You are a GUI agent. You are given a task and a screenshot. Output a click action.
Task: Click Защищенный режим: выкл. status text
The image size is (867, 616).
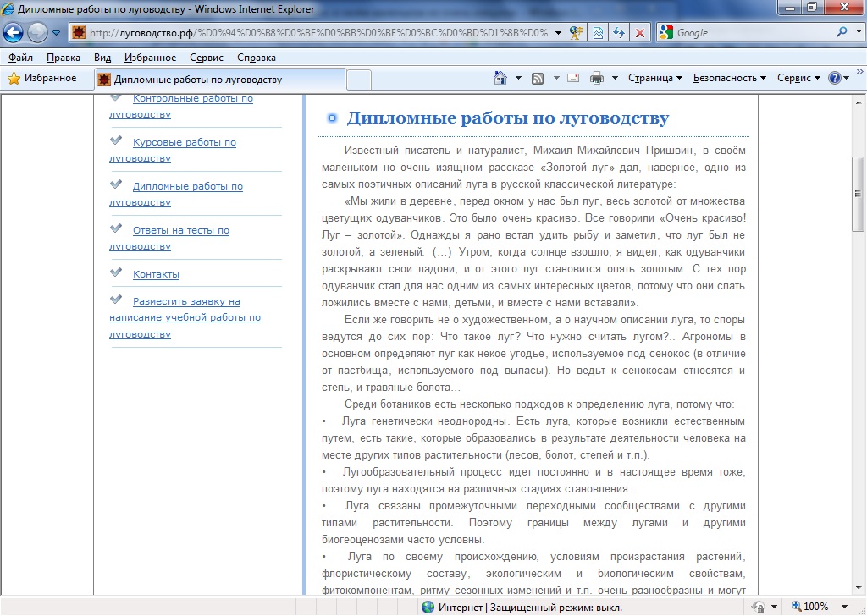pos(556,608)
